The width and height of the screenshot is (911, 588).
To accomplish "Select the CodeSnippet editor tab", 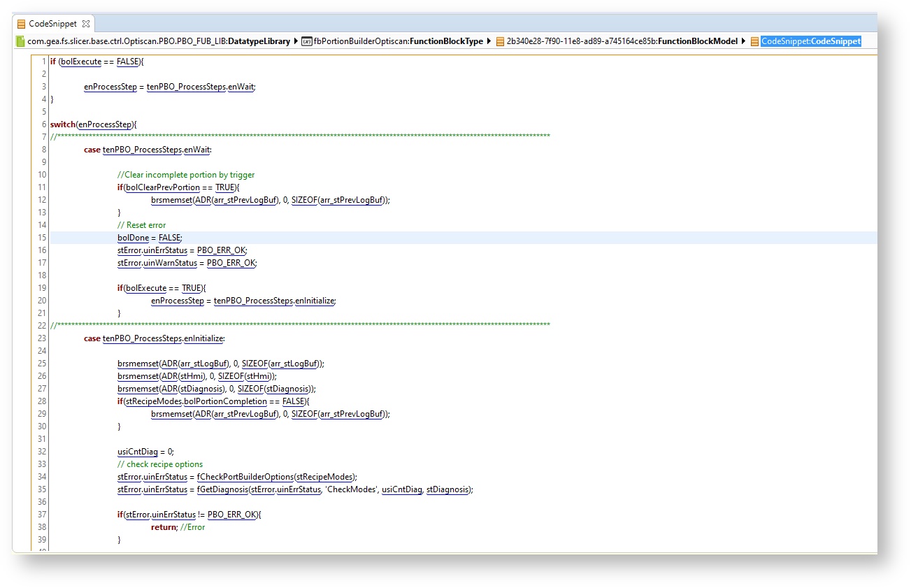I will click(x=53, y=24).
